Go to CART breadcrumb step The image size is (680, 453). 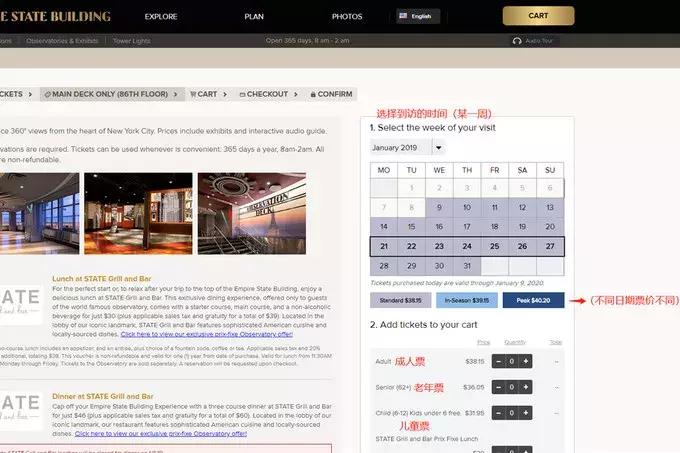click(x=208, y=94)
